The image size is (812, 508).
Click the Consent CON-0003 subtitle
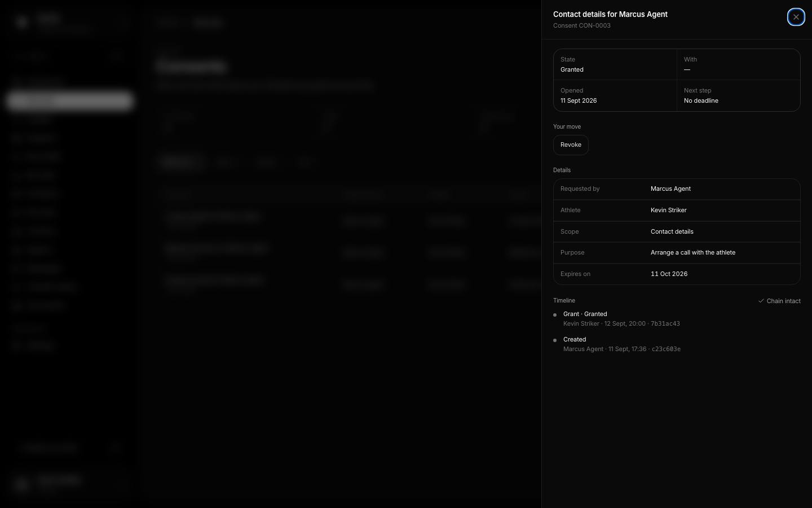click(582, 26)
